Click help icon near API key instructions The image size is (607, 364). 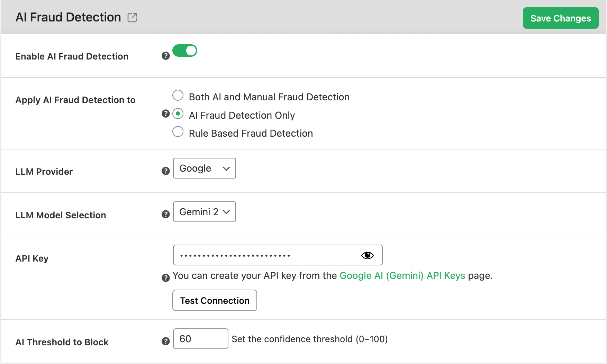[x=165, y=278]
